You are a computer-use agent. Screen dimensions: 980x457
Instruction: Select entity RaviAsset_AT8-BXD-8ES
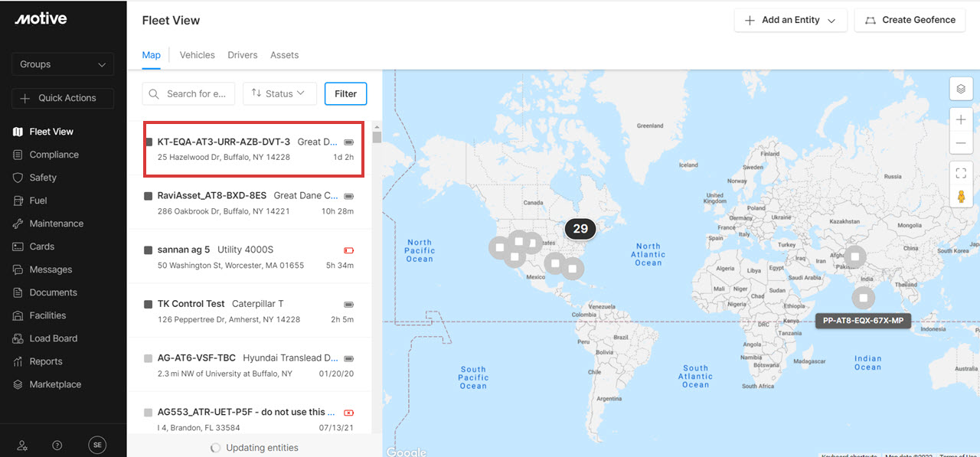[x=249, y=203]
